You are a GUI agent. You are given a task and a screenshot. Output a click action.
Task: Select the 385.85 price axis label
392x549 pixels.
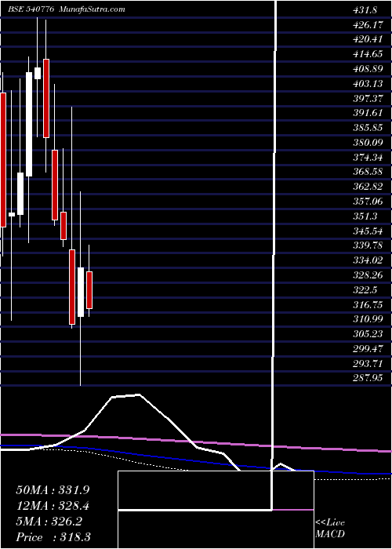(368, 128)
